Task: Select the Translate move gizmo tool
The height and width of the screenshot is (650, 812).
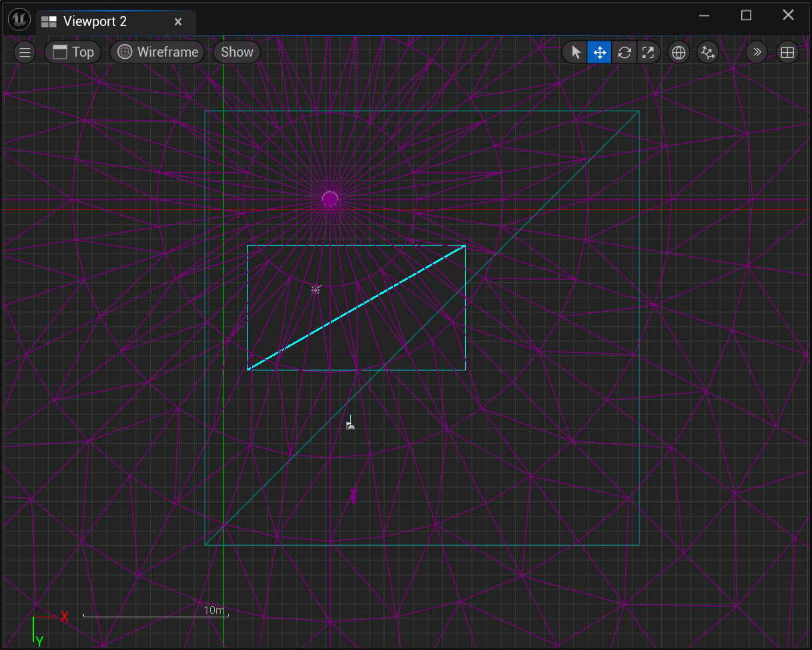Action: [x=599, y=52]
